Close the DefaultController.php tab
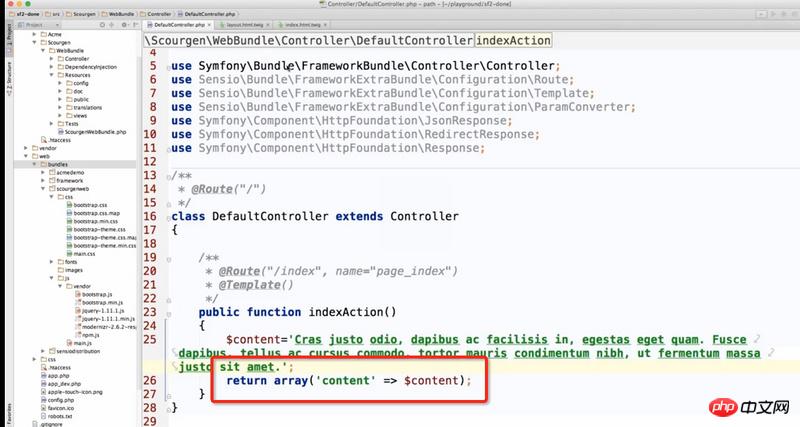 pos(209,24)
